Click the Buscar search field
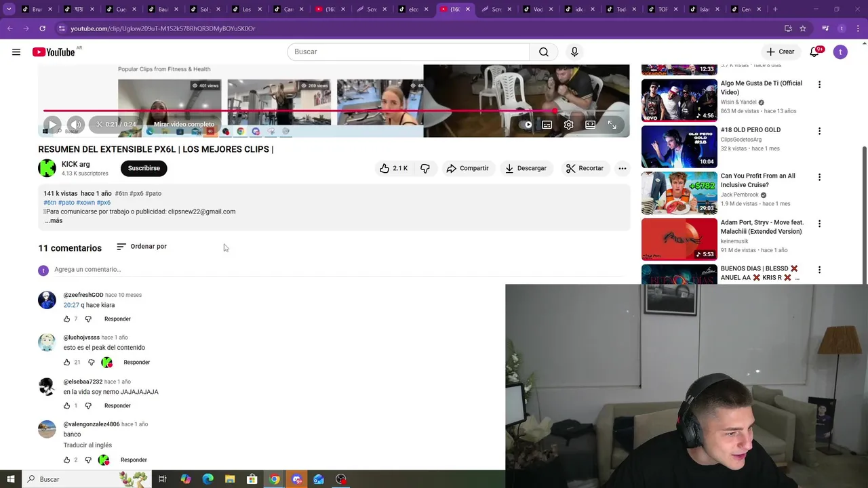868x488 pixels. click(408, 52)
